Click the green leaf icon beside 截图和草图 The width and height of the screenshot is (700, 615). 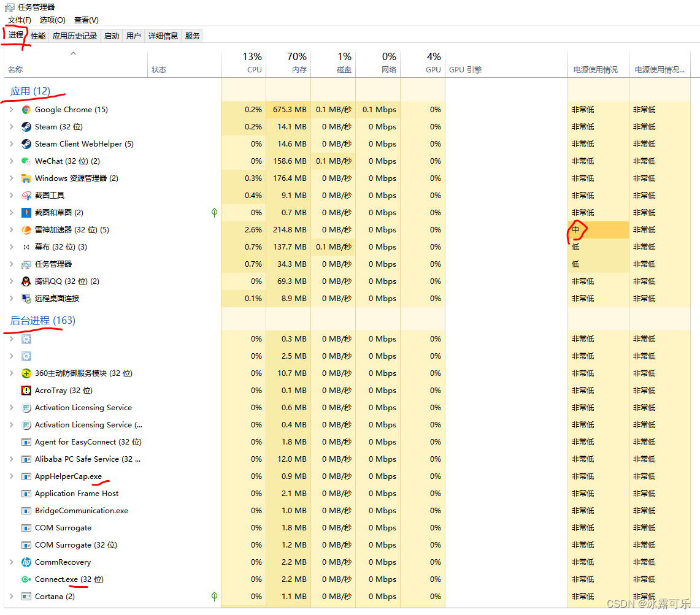click(214, 213)
